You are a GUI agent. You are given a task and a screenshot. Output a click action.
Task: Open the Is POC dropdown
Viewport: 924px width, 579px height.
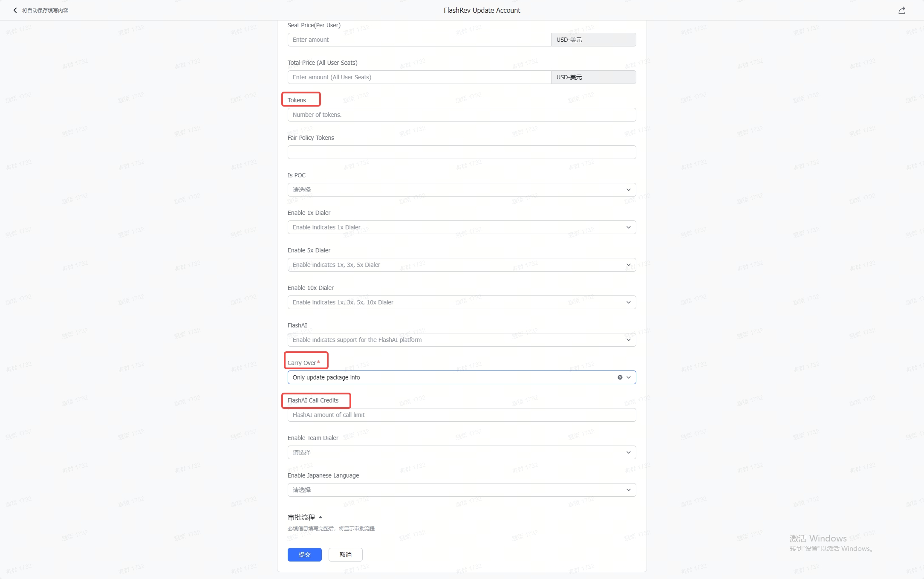462,190
